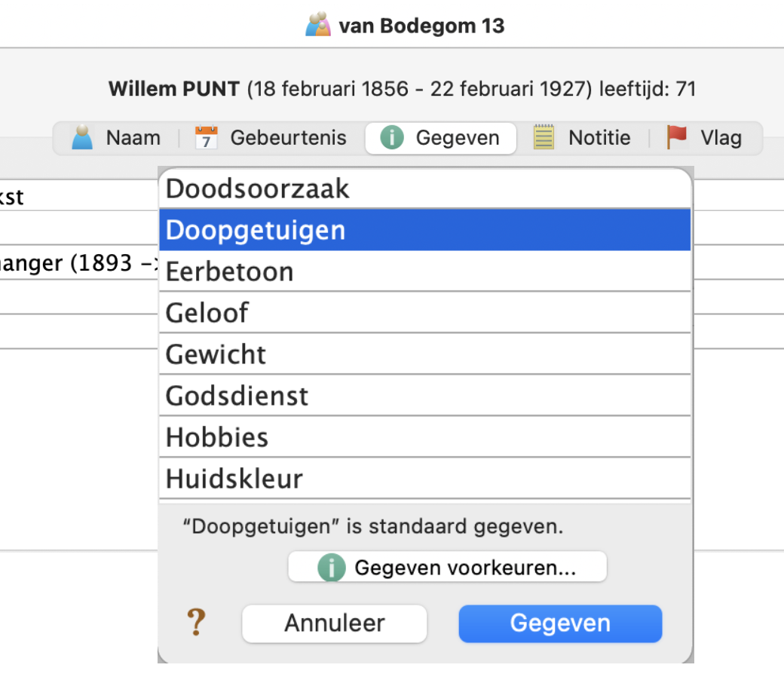The width and height of the screenshot is (784, 680).
Task: Select Gewicht in the list
Action: [x=424, y=354]
